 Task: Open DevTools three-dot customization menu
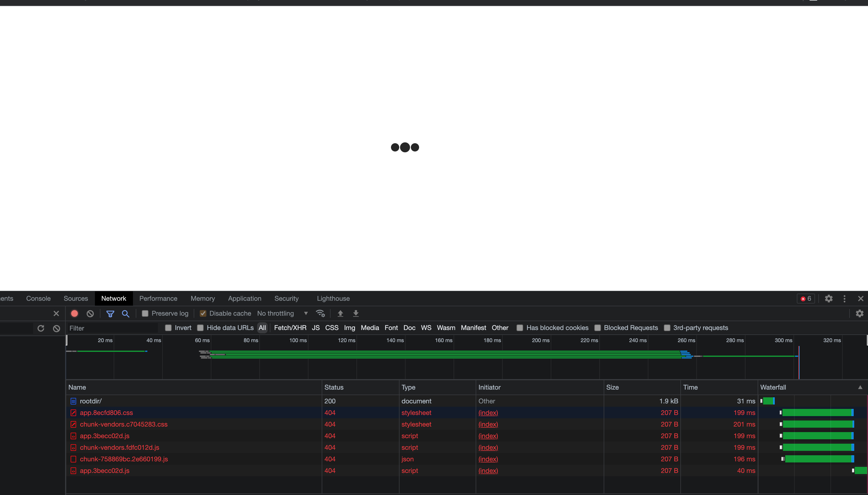844,299
